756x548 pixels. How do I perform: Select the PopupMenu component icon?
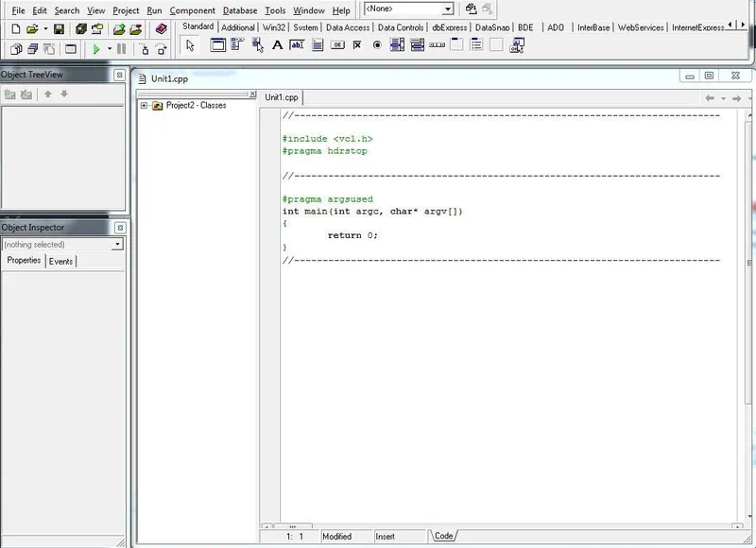[x=257, y=45]
